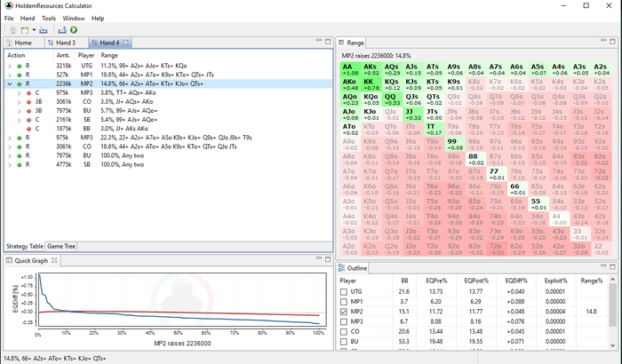The height and width of the screenshot is (364, 622).
Task: Click the Amt. column header
Action: point(63,56)
